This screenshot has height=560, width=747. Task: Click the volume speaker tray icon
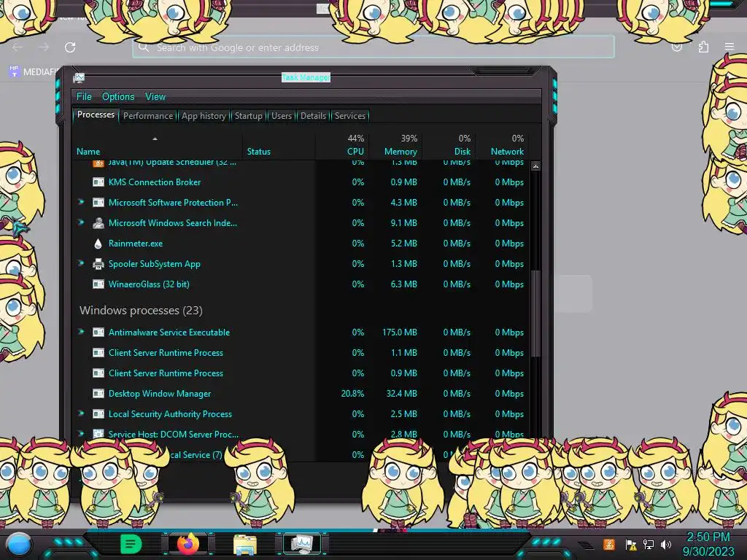click(666, 544)
